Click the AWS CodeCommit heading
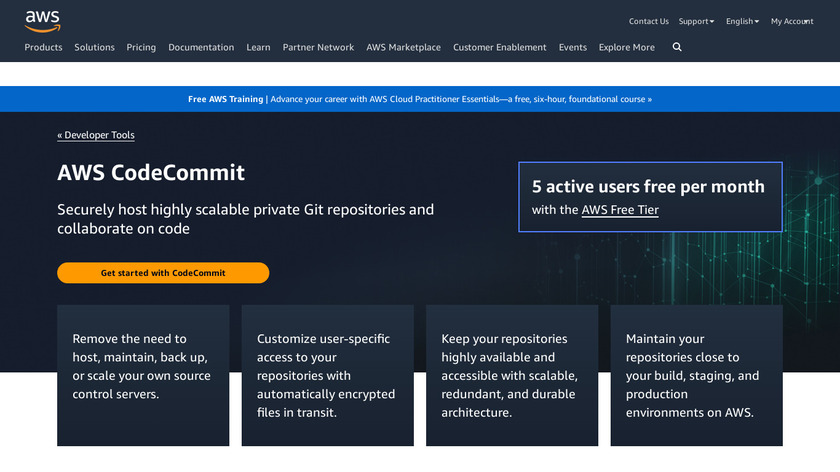 point(151,173)
